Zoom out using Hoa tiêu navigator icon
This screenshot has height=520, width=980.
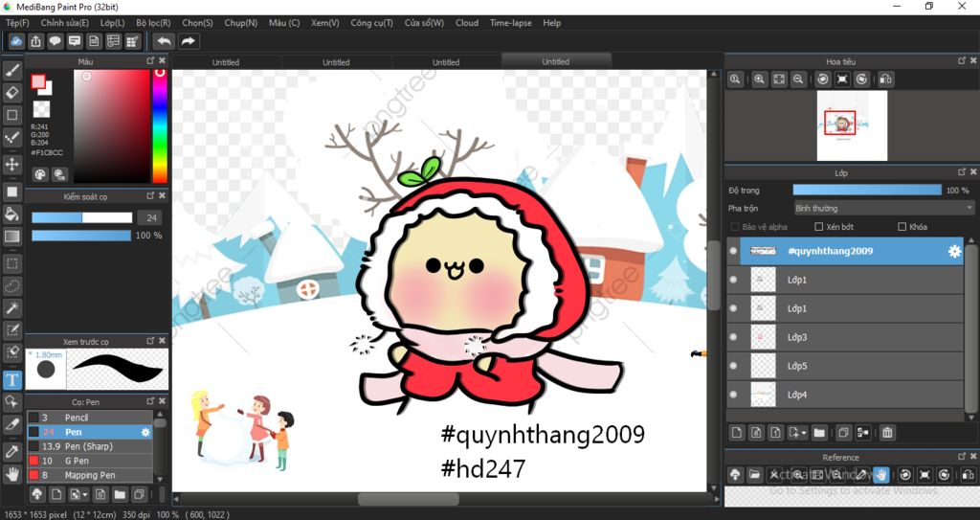798,79
